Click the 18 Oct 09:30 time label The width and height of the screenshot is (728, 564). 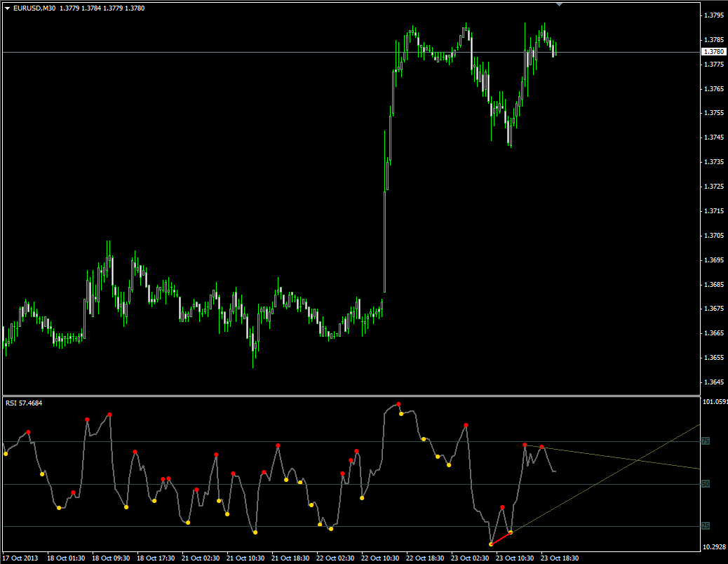[111, 558]
